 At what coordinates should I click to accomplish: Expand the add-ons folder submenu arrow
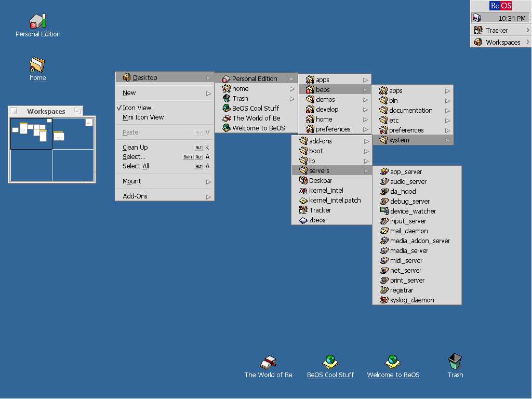click(366, 141)
